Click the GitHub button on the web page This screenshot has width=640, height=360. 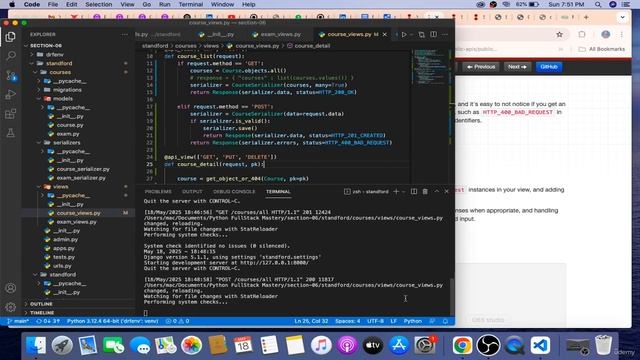tap(549, 67)
